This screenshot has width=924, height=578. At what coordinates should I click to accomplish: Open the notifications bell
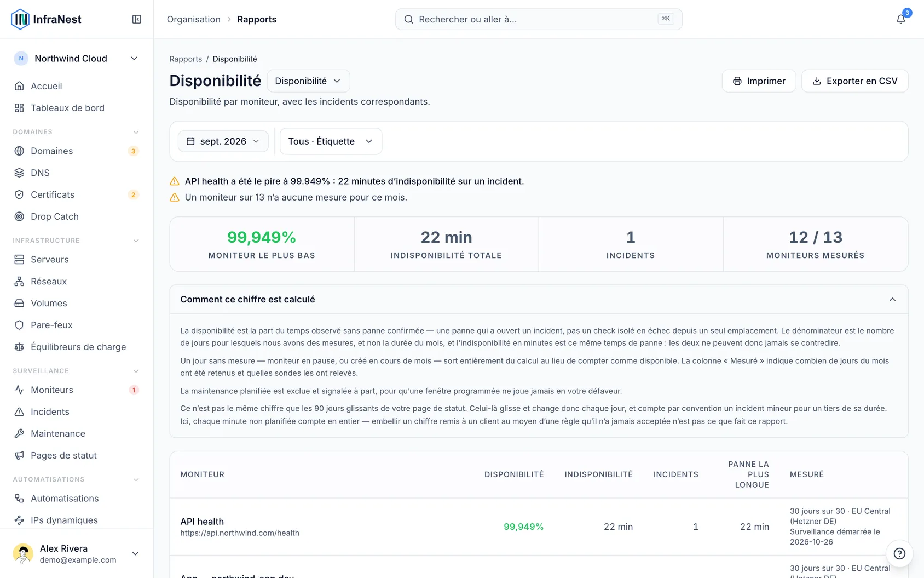(x=900, y=19)
